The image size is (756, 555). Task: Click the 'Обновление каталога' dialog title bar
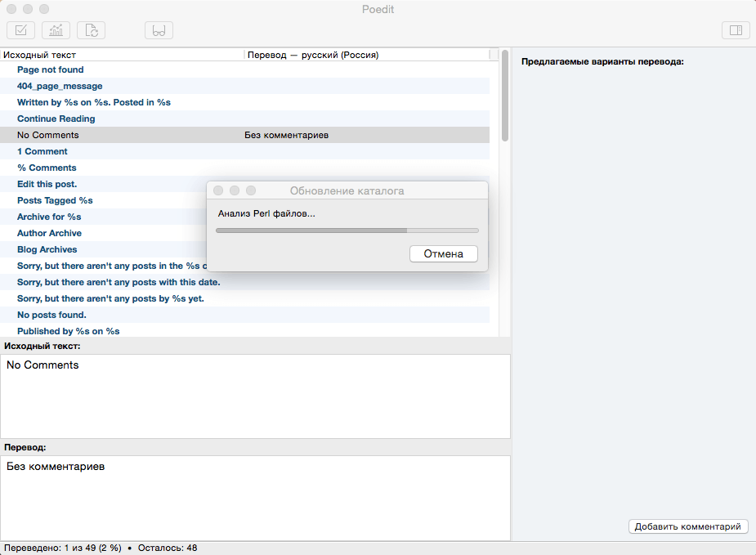click(347, 190)
